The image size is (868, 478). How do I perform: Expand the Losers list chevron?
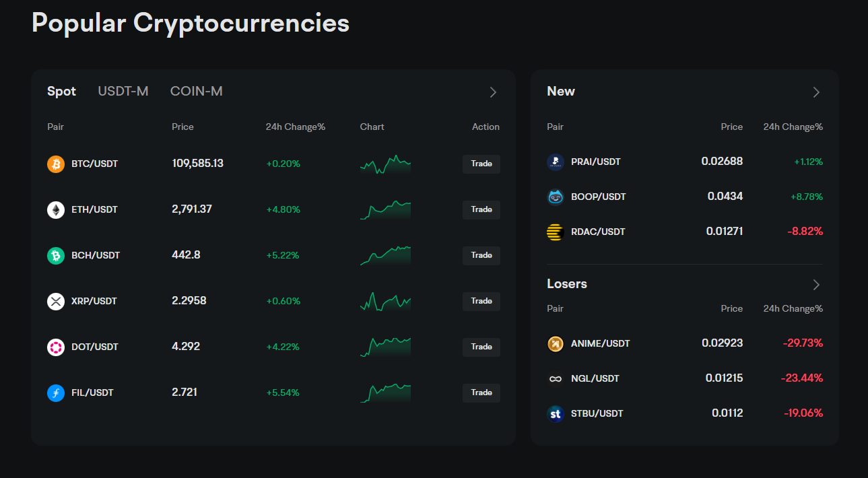tap(816, 285)
